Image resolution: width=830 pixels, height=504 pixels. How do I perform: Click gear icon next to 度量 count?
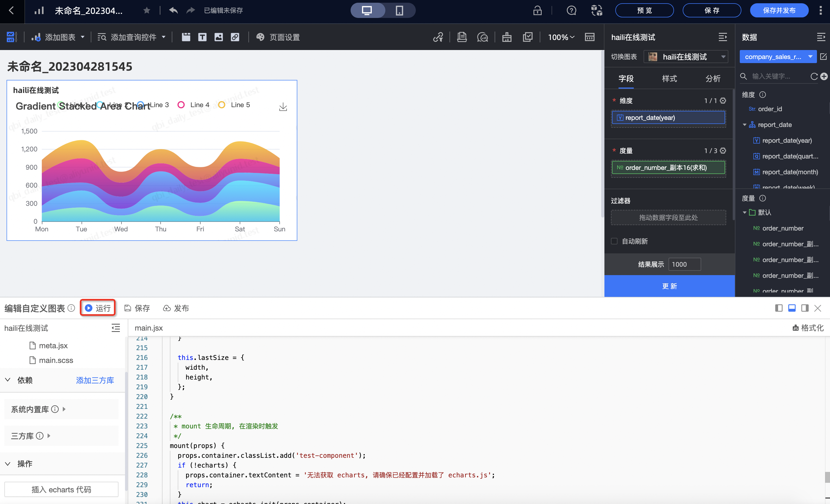723,151
